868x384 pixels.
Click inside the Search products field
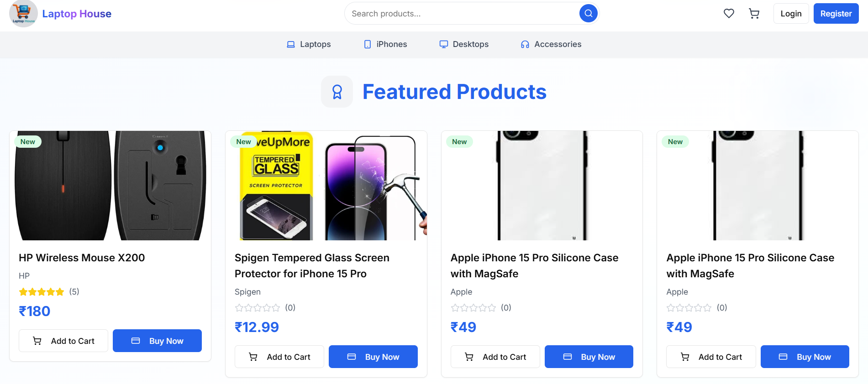tap(457, 13)
